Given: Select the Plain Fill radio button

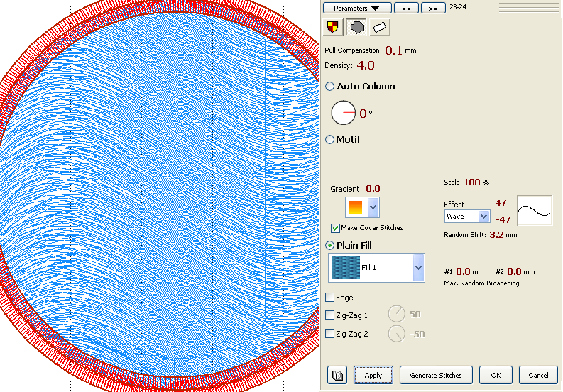Looking at the screenshot, I should (329, 246).
